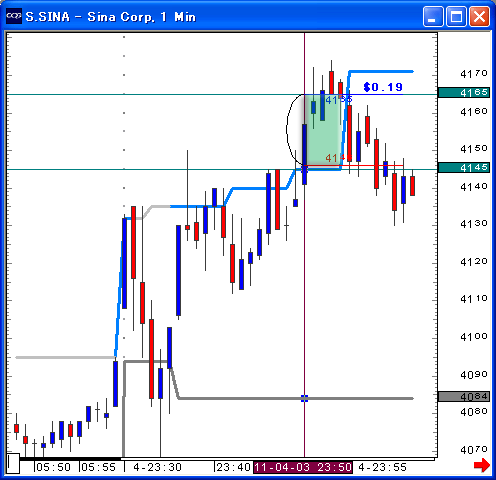
Task: Click the $0.19 profit annotation
Action: point(383,87)
